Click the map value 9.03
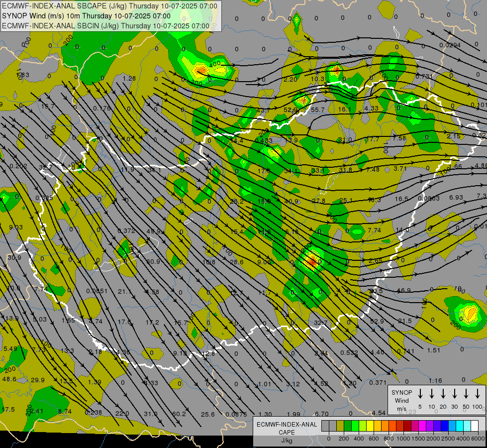 pos(15,227)
